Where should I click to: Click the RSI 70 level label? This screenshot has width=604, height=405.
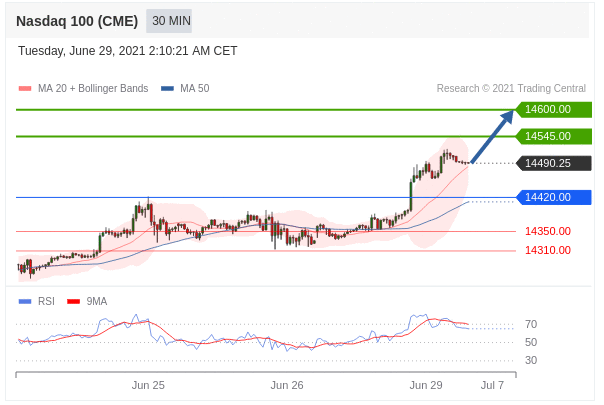(x=531, y=324)
